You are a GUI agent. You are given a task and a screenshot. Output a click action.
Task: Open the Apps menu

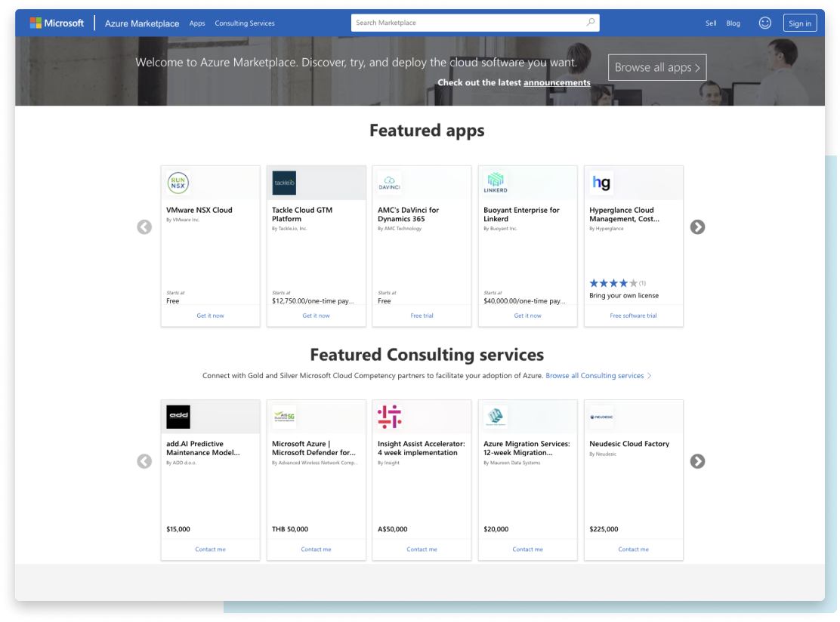pos(197,23)
